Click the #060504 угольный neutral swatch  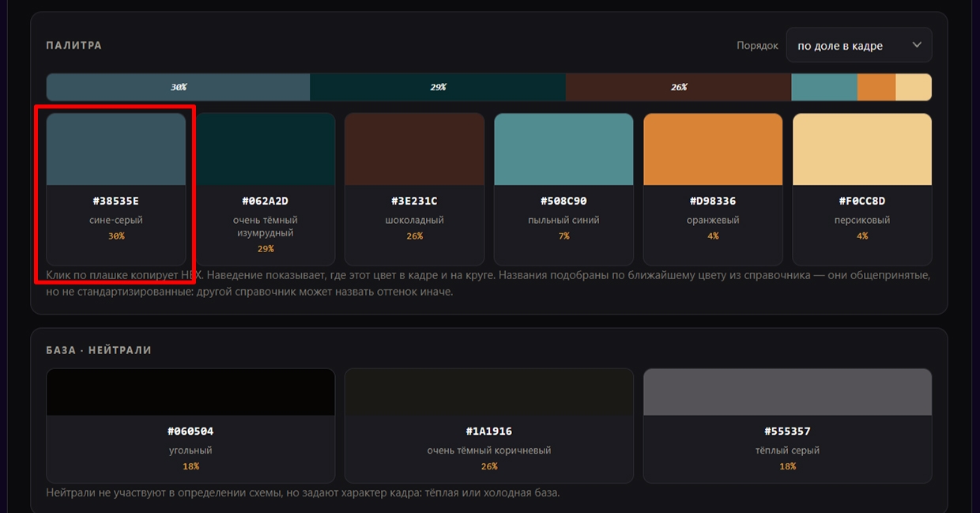190,425
